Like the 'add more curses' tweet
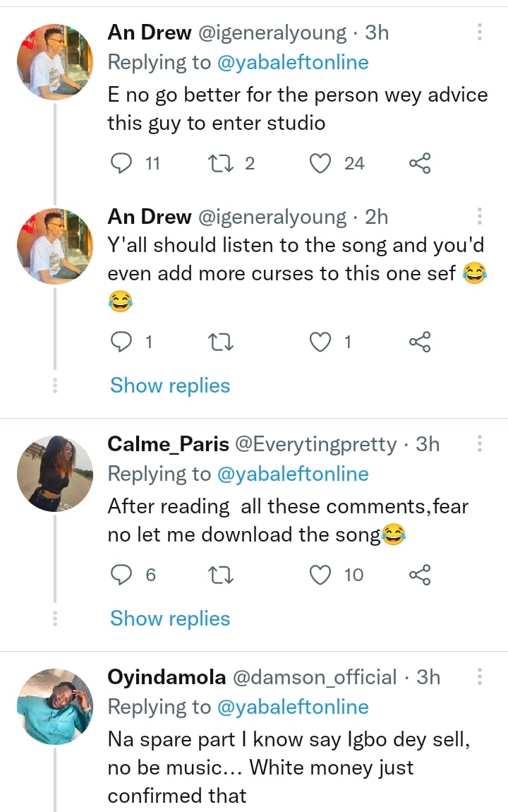The width and height of the screenshot is (508, 812). click(x=321, y=342)
